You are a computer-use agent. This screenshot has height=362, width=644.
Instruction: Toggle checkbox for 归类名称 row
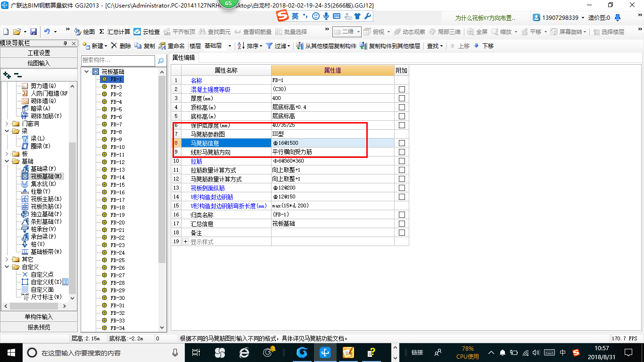(x=402, y=214)
